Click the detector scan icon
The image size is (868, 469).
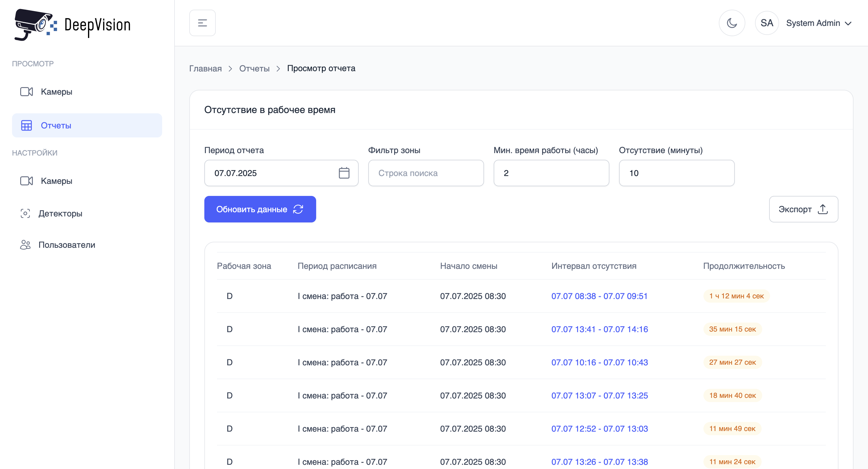[x=25, y=213]
